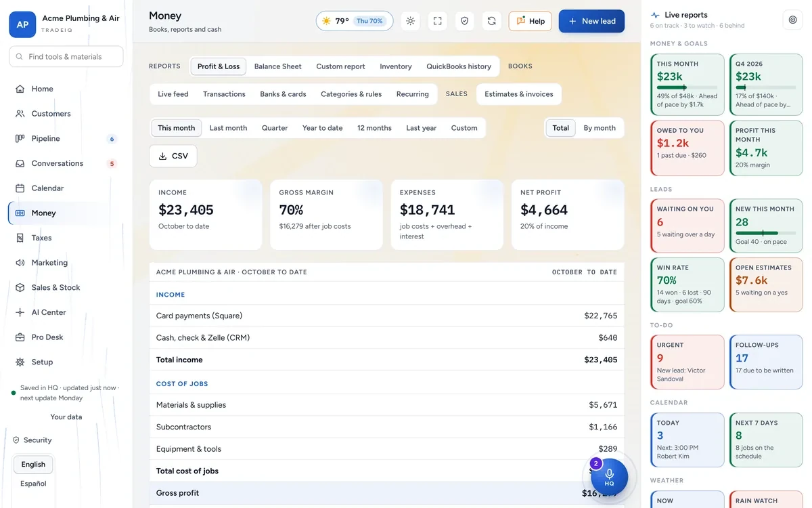Open the Banks & cards tab
The width and height of the screenshot is (812, 508).
tap(283, 94)
